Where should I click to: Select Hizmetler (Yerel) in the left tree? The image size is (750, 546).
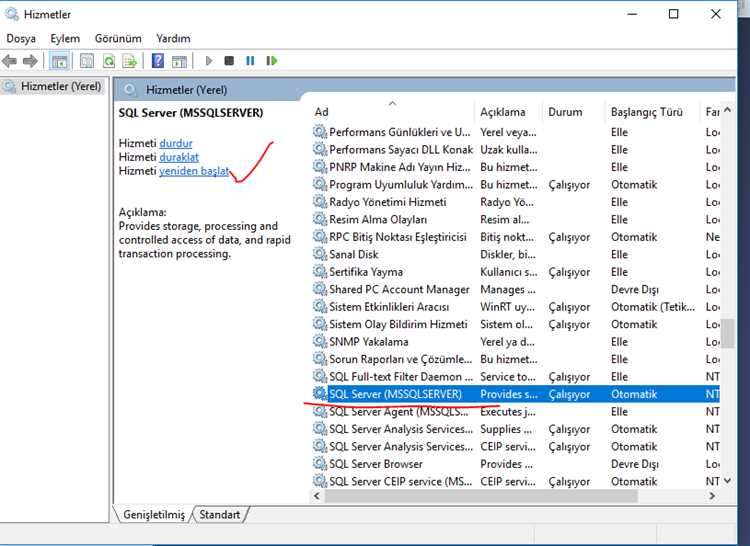pyautogui.click(x=61, y=87)
